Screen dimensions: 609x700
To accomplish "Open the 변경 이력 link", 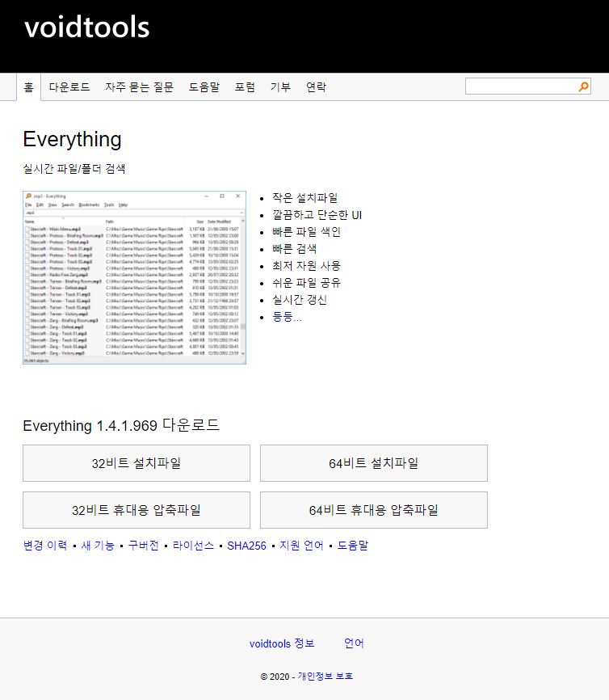I will (45, 546).
